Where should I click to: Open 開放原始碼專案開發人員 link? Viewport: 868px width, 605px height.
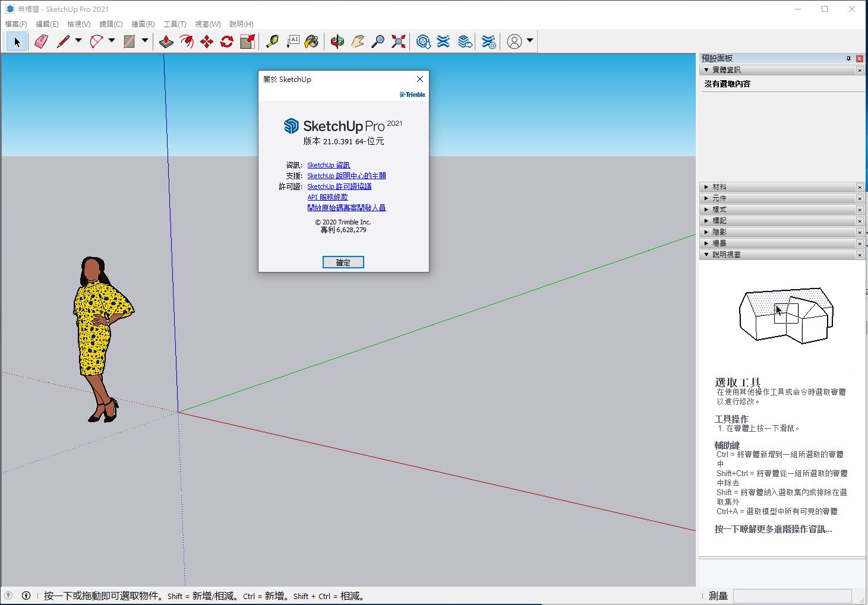click(x=346, y=208)
